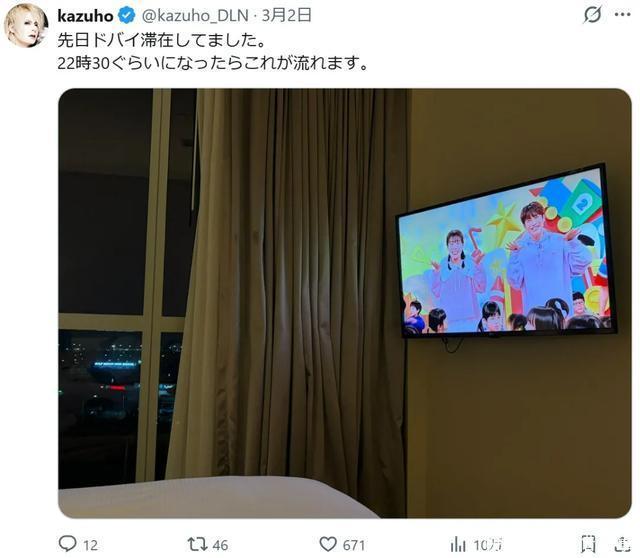This screenshot has height=558, width=640.
Task: Click the blue verified badge
Action: tap(127, 16)
